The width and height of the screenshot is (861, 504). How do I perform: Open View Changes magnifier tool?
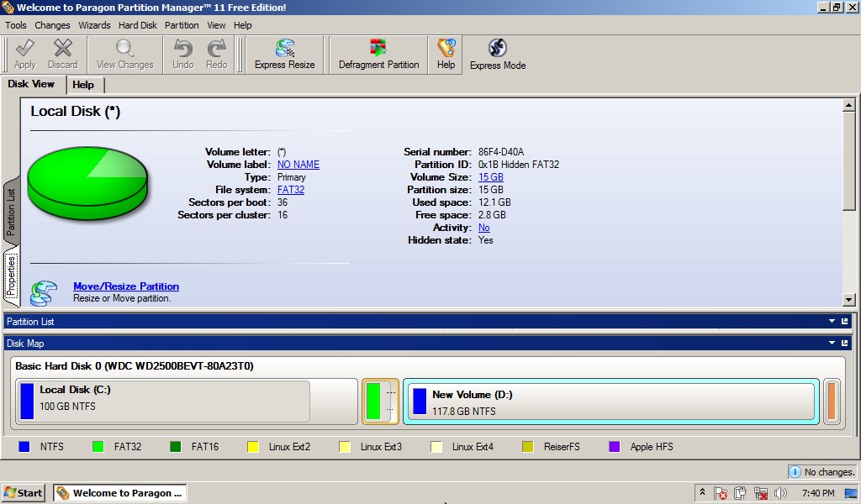(x=124, y=48)
